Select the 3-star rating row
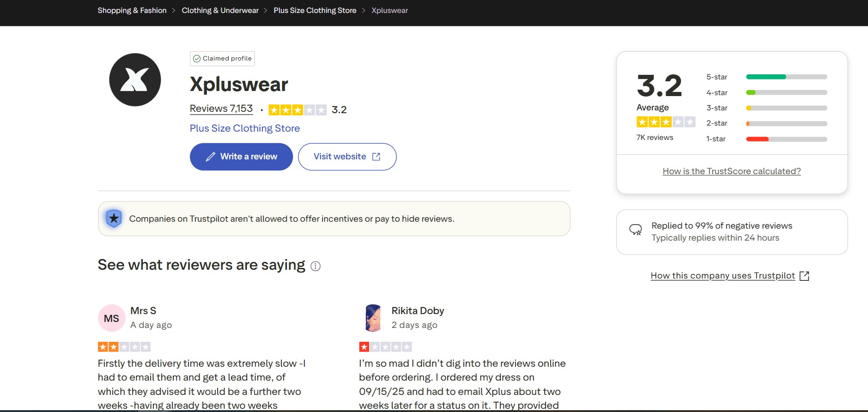Image resolution: width=868 pixels, height=412 pixels. point(766,108)
